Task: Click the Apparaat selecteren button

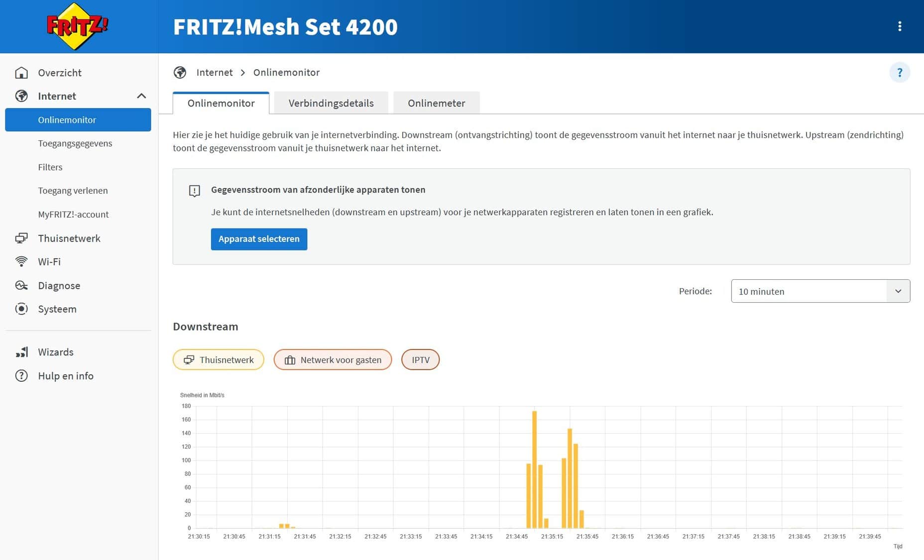Action: [x=259, y=239]
